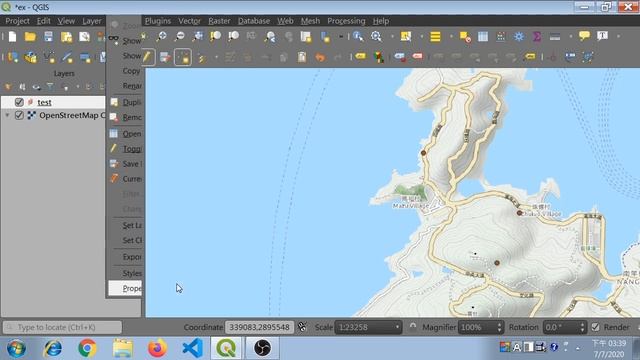Expand the OpenStreetMap layer tree node
This screenshot has height=360, width=640.
[7, 116]
